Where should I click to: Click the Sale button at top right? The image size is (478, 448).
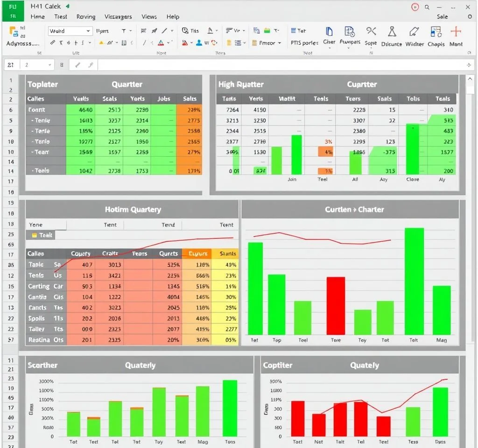[442, 16]
